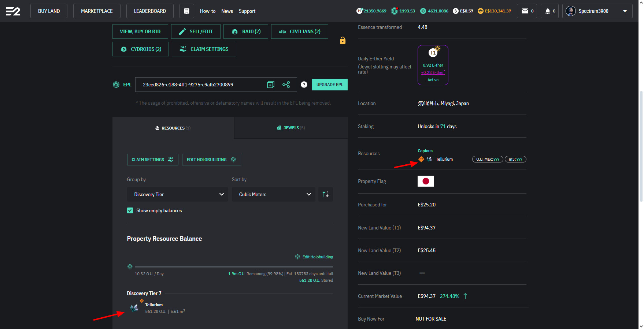Uncheck Show empty balances checkbox

[130, 210]
